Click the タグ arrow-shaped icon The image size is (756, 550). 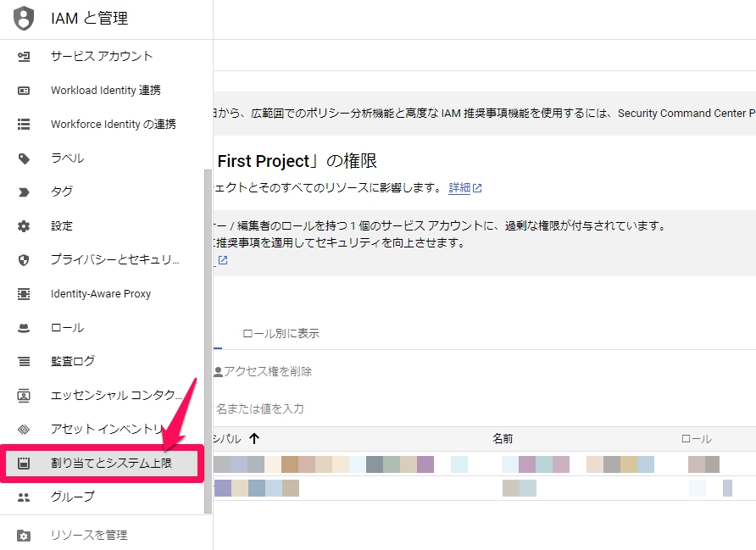[24, 192]
